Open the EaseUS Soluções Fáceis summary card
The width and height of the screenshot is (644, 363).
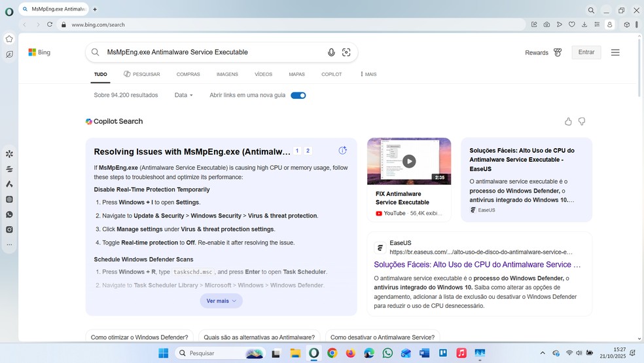click(526, 180)
